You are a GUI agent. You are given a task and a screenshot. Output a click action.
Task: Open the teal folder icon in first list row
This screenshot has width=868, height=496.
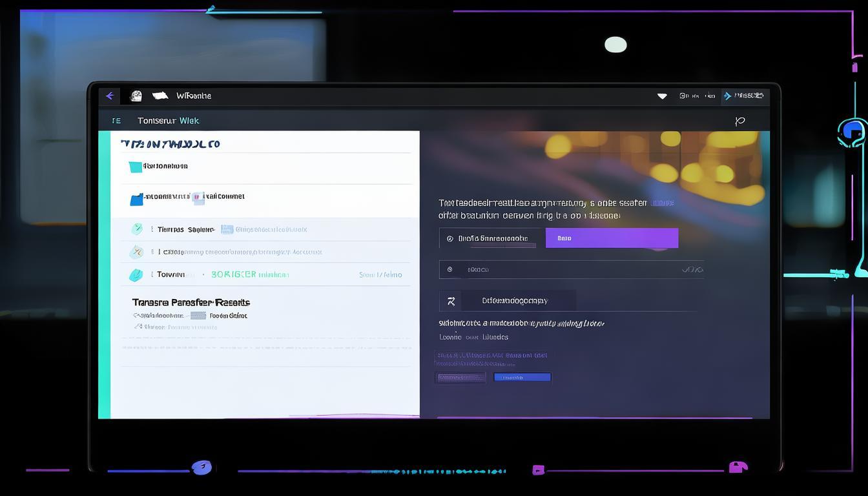point(135,167)
